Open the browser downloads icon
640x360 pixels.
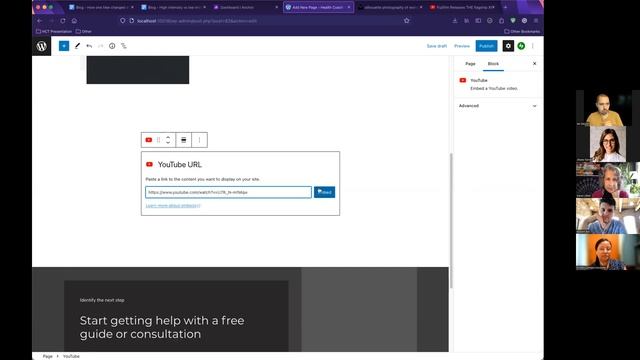tap(455, 20)
